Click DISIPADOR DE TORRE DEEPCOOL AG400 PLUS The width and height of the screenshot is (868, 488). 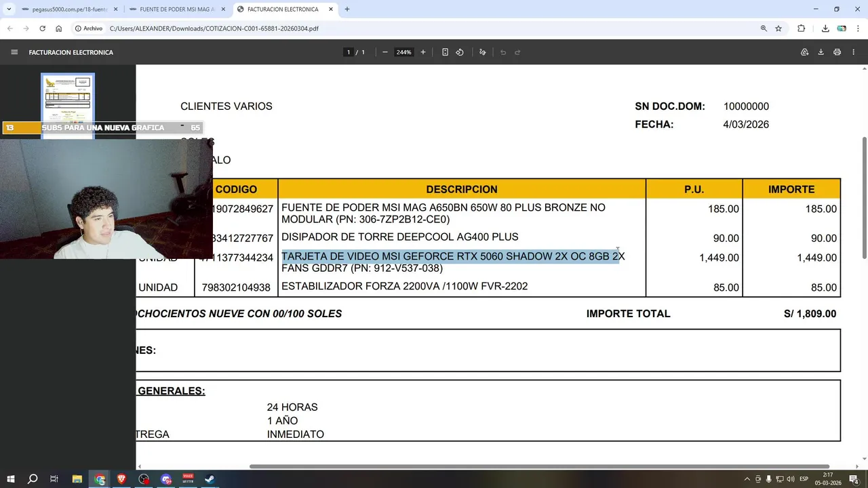click(x=400, y=237)
